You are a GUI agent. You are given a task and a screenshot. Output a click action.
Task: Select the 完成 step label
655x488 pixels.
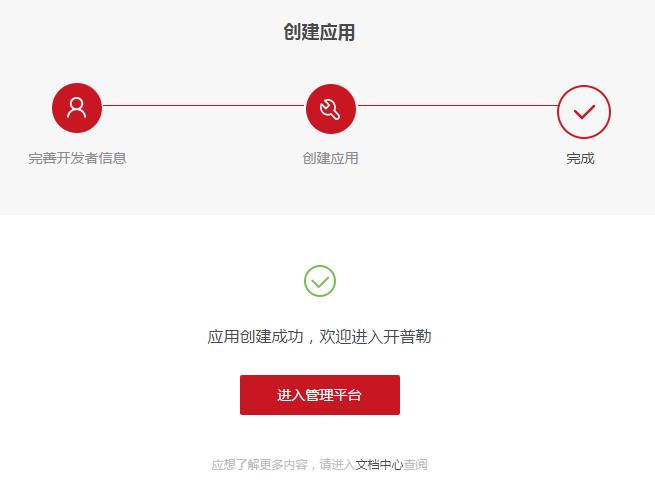(580, 158)
